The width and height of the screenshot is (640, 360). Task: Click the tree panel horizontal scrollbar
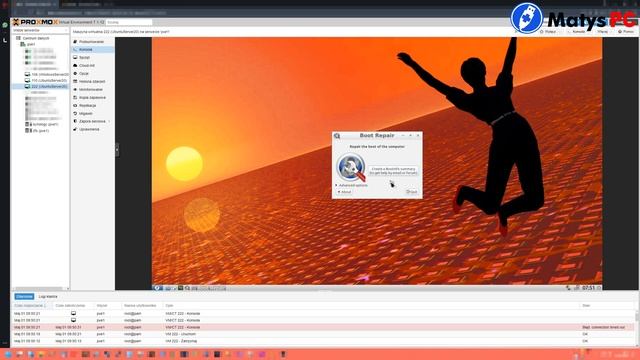coord(38,289)
